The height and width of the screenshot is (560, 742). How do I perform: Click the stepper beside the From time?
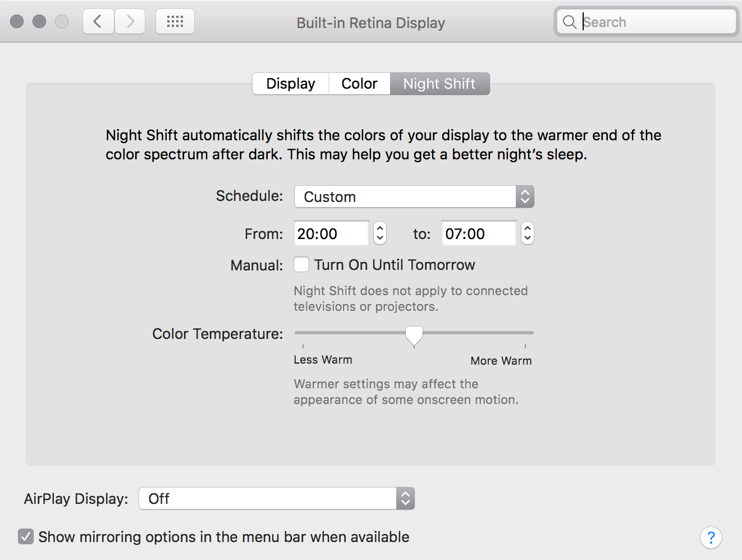pyautogui.click(x=380, y=233)
